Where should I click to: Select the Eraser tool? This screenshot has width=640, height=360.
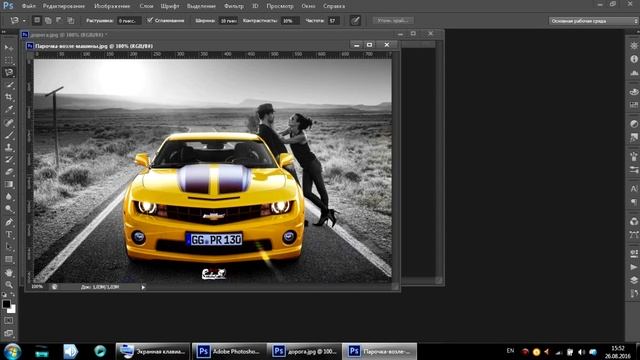[x=9, y=172]
